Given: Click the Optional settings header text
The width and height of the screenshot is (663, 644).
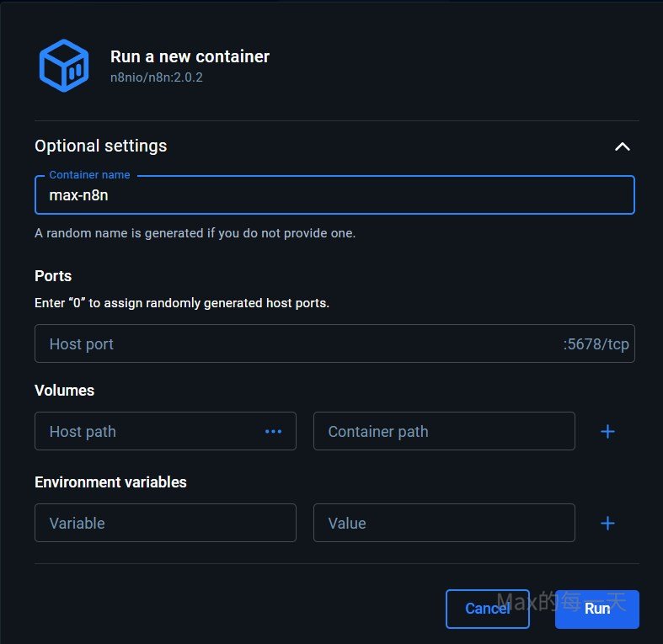Looking at the screenshot, I should [x=101, y=146].
